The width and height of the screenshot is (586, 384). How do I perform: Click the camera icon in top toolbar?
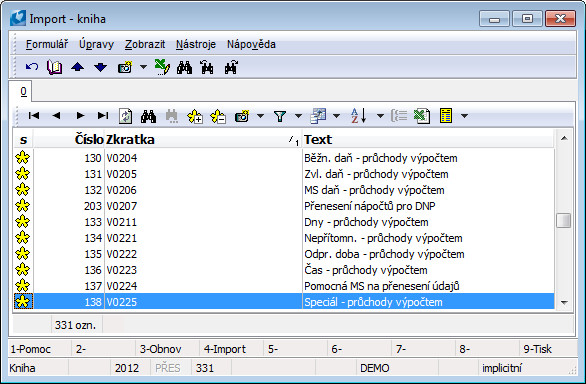coord(125,67)
